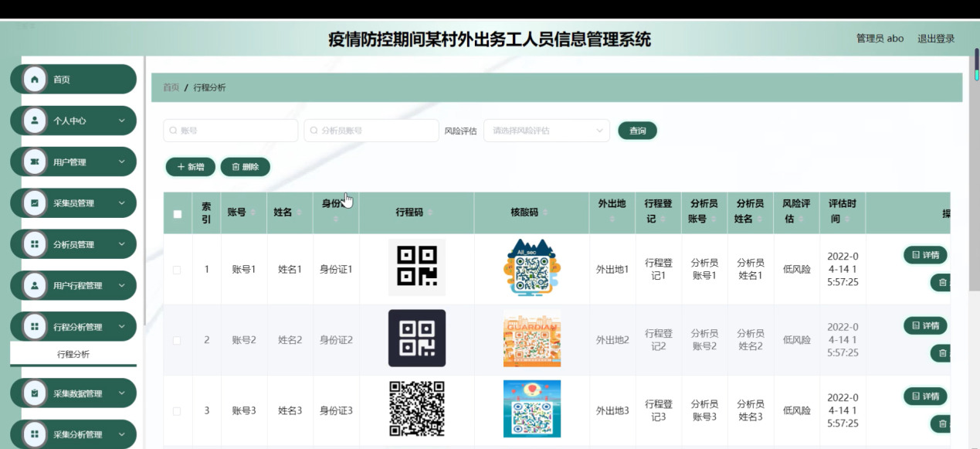This screenshot has height=449, width=980.
Task: Click the trash icon in row 账号2
Action: click(942, 354)
